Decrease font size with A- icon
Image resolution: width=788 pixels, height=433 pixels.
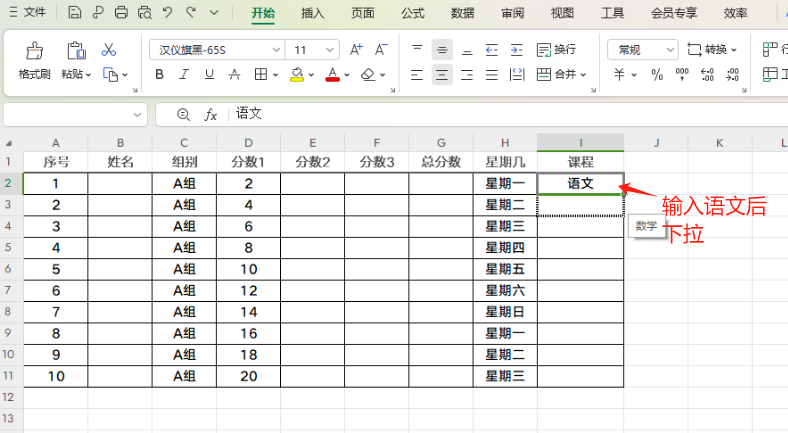tap(381, 49)
